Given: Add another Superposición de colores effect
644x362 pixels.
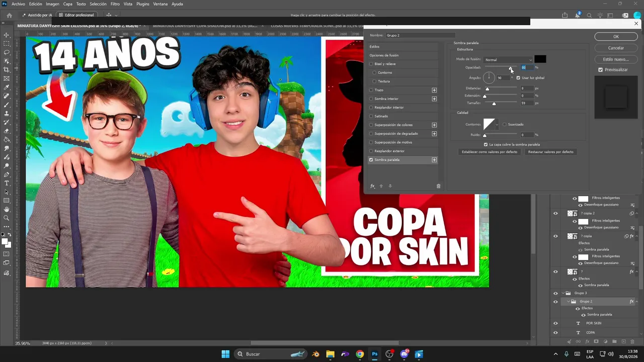Looking at the screenshot, I should click(x=434, y=125).
